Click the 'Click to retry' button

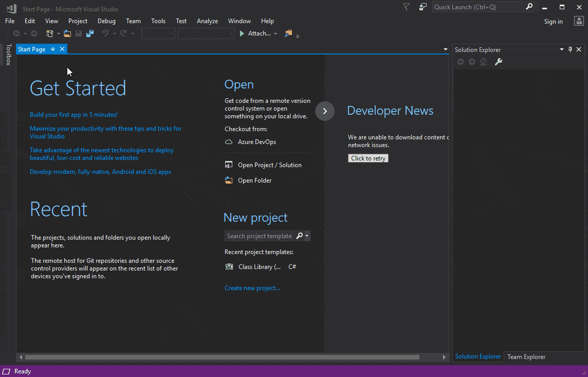point(368,158)
